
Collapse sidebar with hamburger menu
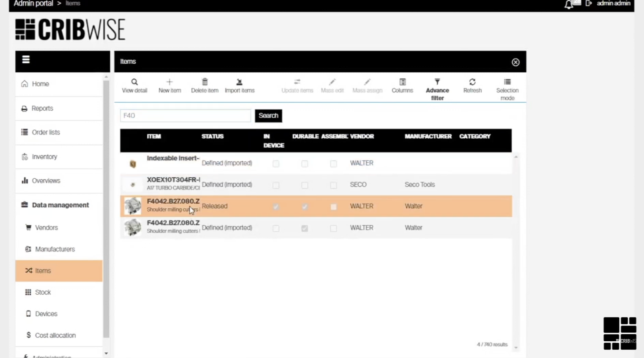(26, 60)
